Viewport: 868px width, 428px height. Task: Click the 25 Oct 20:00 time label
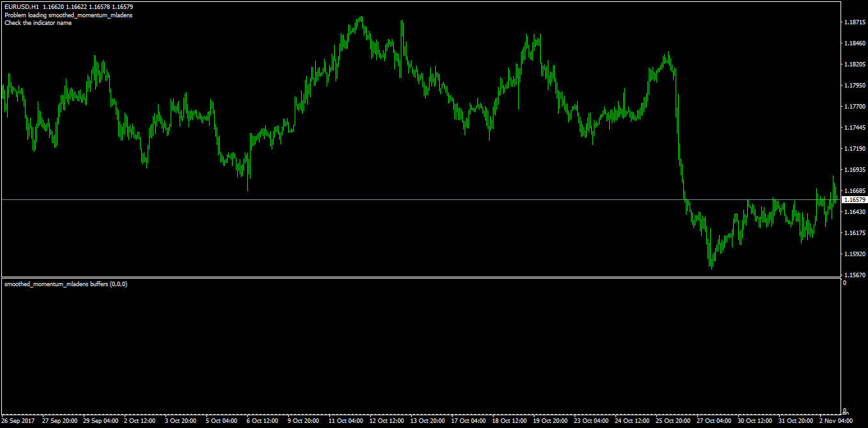click(674, 421)
